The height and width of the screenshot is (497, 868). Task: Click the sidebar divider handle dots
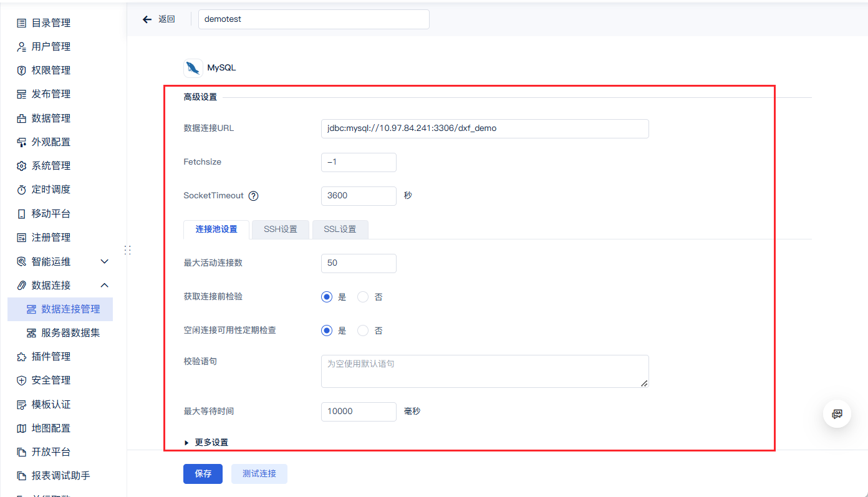tap(127, 250)
